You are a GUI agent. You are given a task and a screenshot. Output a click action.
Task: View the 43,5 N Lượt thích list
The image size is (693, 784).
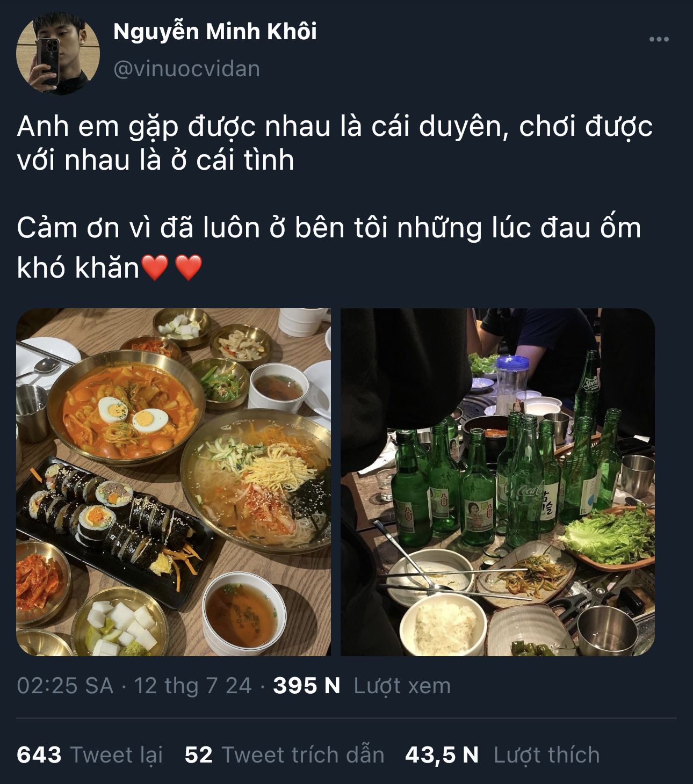click(502, 754)
